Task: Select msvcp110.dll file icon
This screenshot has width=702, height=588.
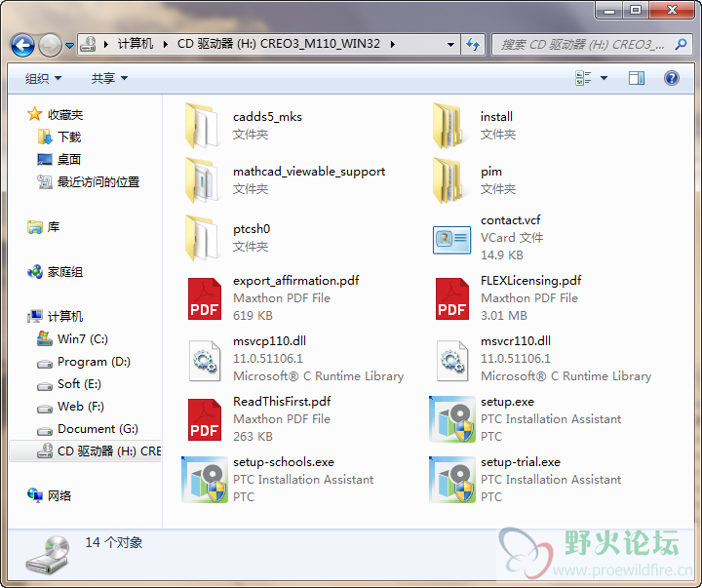Action: click(x=205, y=361)
